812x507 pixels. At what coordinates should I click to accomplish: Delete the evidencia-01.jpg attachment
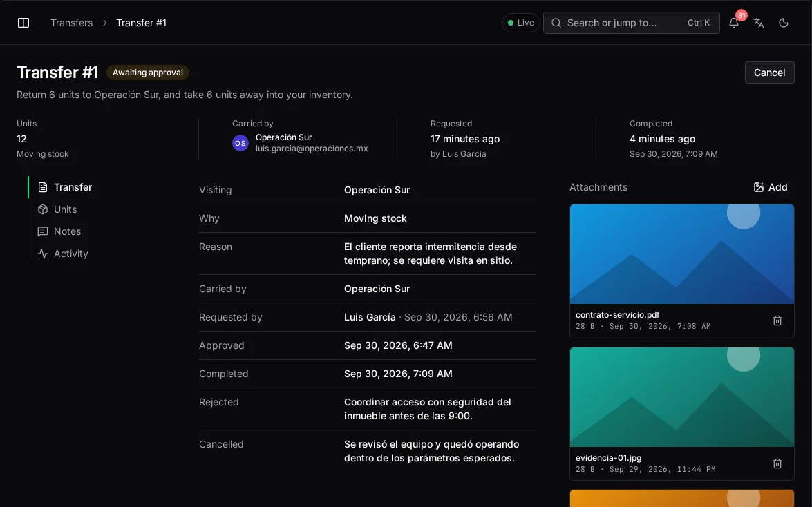coord(777,463)
